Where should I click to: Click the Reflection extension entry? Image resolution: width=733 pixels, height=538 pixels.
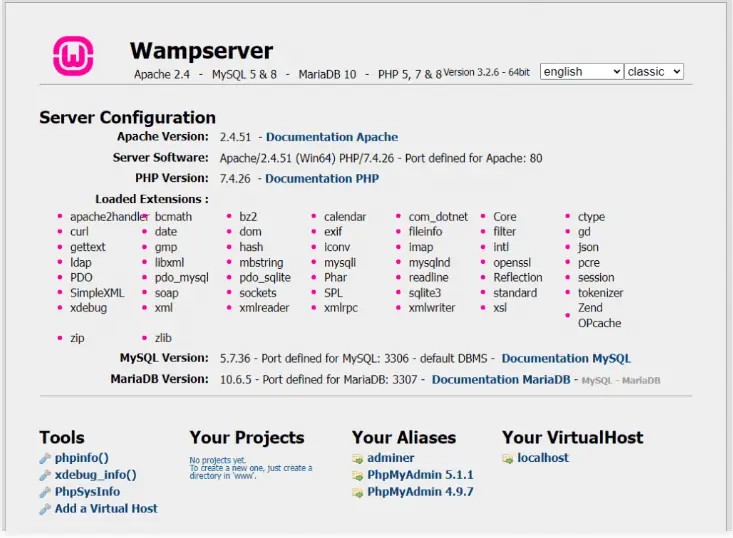(518, 278)
